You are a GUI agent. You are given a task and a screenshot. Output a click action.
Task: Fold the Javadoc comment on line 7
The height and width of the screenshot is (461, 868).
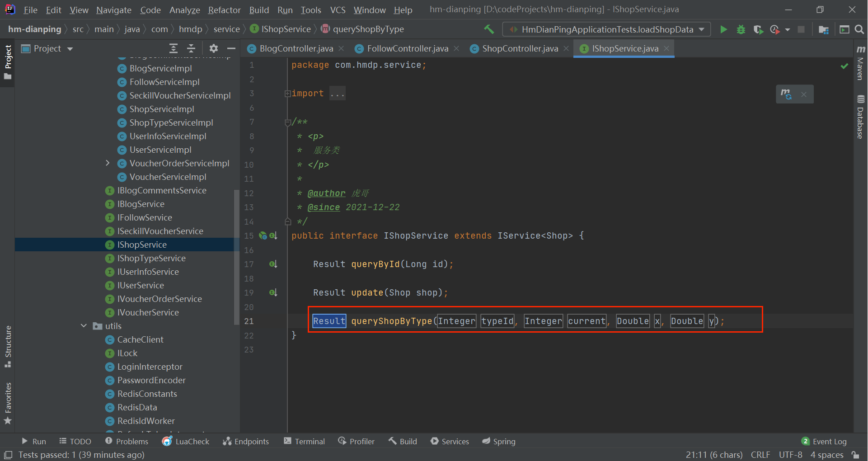287,122
